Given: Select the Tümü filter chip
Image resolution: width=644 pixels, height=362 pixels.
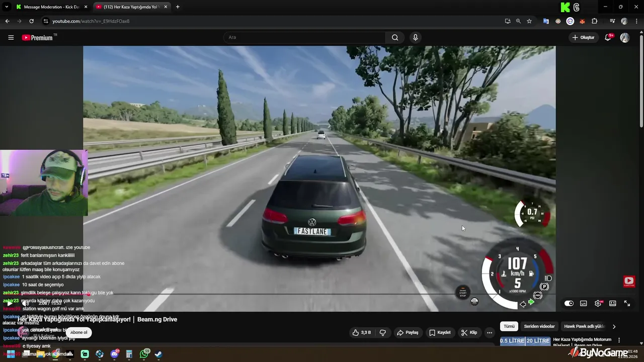Looking at the screenshot, I should 509,326.
